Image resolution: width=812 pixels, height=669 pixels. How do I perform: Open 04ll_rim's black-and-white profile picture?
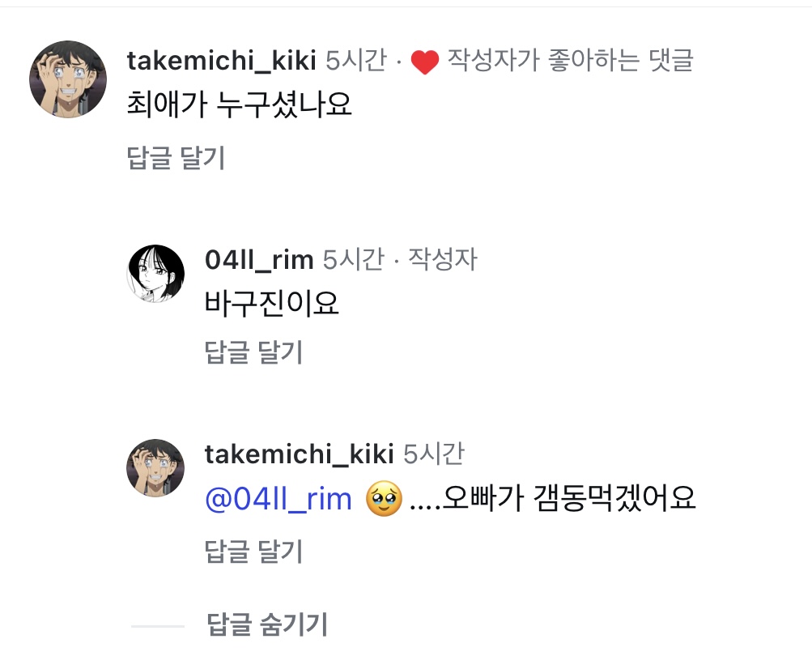(x=156, y=273)
